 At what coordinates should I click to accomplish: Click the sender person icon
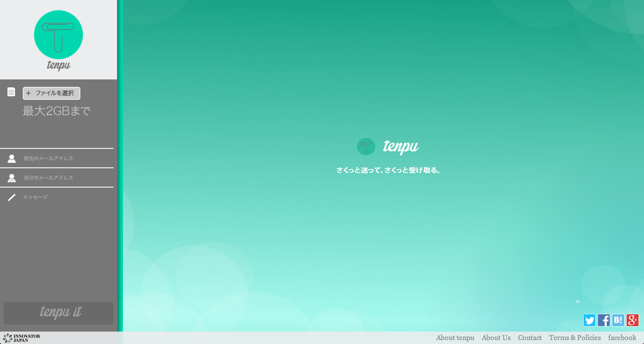(x=11, y=178)
